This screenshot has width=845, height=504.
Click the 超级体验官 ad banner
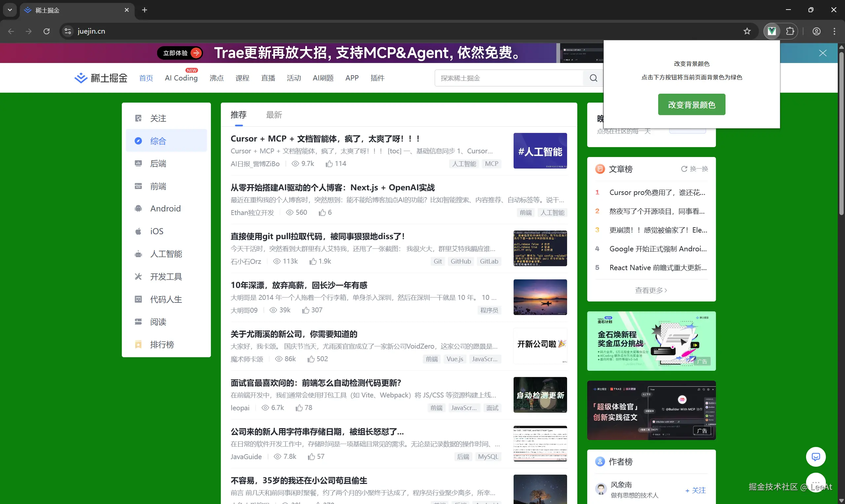click(651, 410)
